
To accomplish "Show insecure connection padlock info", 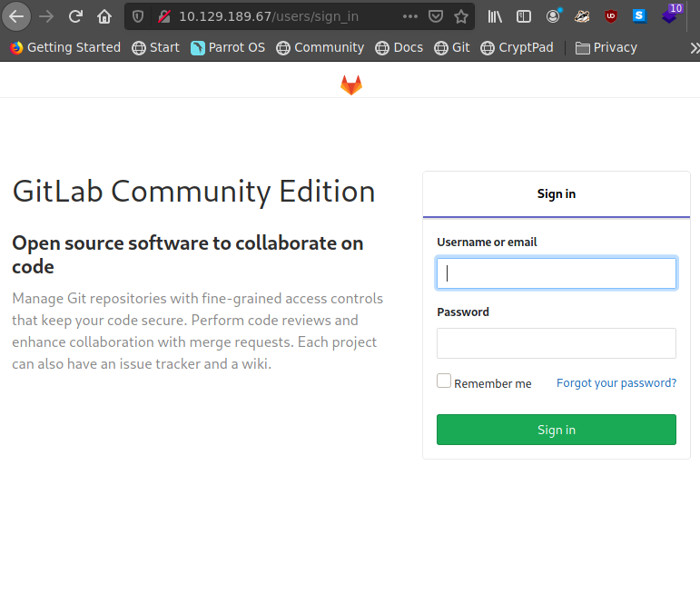I will coord(164,16).
